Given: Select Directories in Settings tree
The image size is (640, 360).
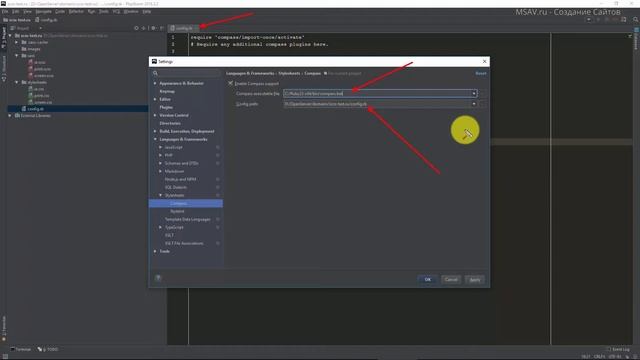Looking at the screenshot, I should click(170, 123).
